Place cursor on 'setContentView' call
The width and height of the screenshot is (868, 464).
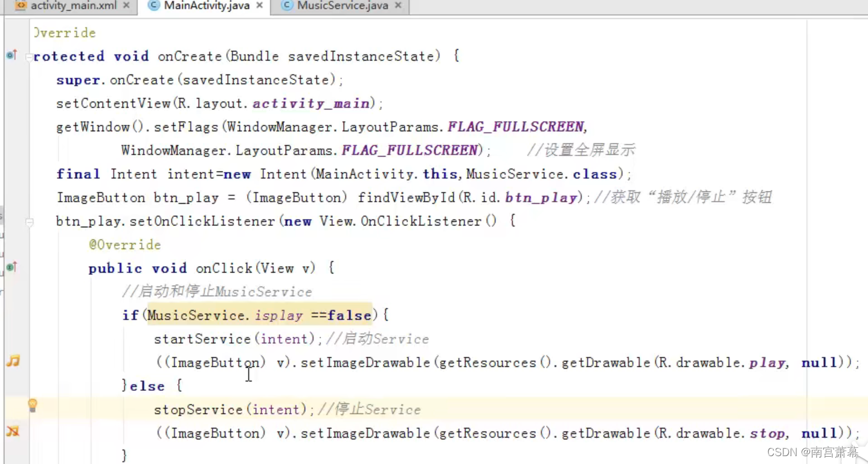[114, 103]
